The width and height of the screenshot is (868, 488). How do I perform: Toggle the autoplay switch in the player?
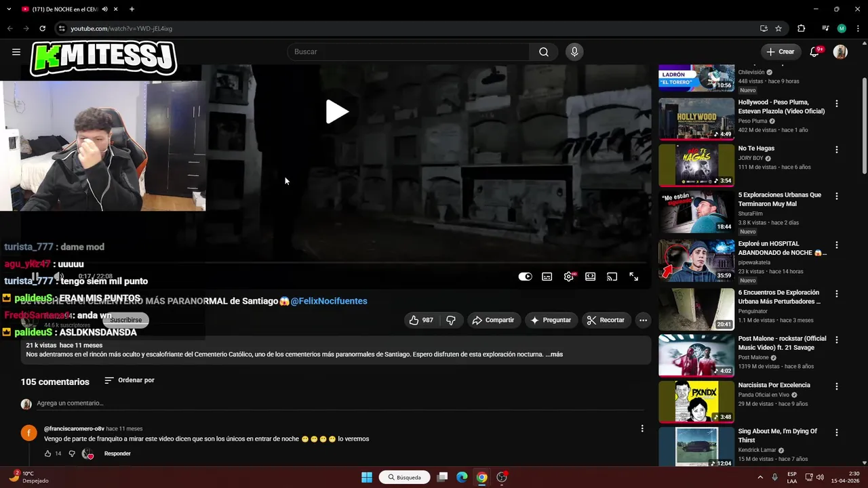(525, 277)
